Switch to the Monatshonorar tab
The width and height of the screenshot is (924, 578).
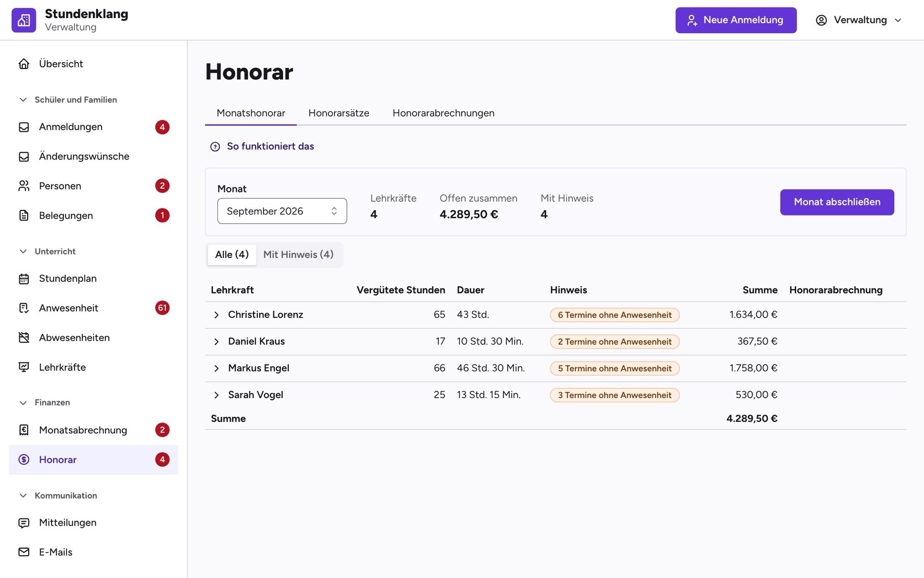[251, 113]
